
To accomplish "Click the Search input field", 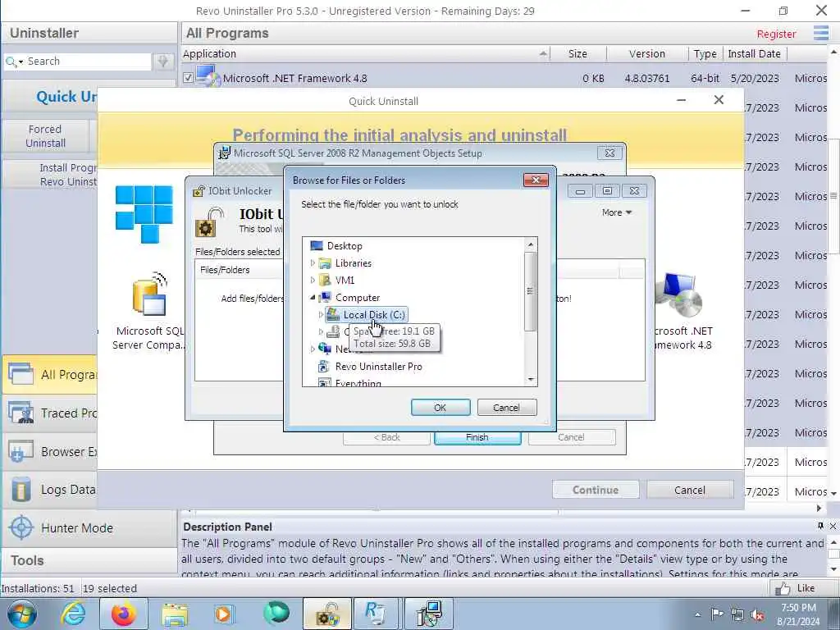I will pyautogui.click(x=88, y=61).
